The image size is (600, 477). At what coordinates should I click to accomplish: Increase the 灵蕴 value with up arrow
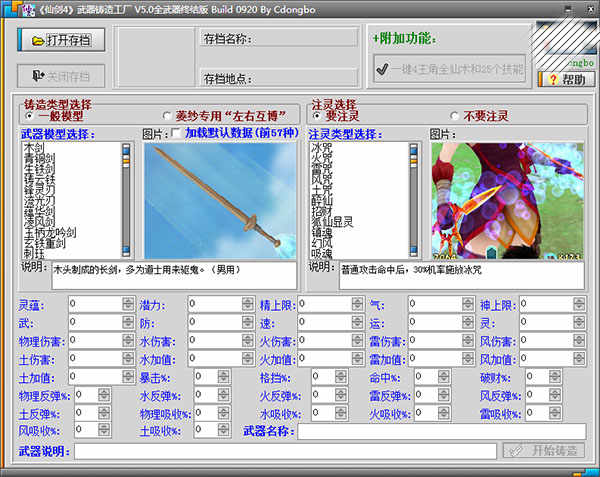click(128, 301)
